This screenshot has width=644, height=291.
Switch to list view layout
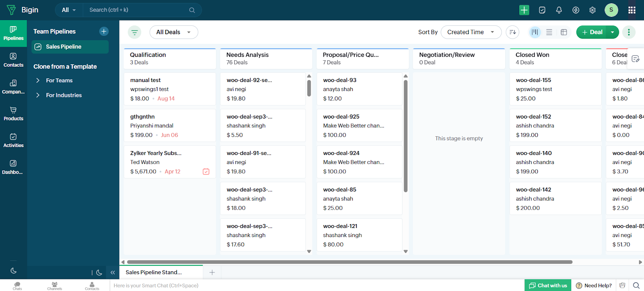click(549, 32)
